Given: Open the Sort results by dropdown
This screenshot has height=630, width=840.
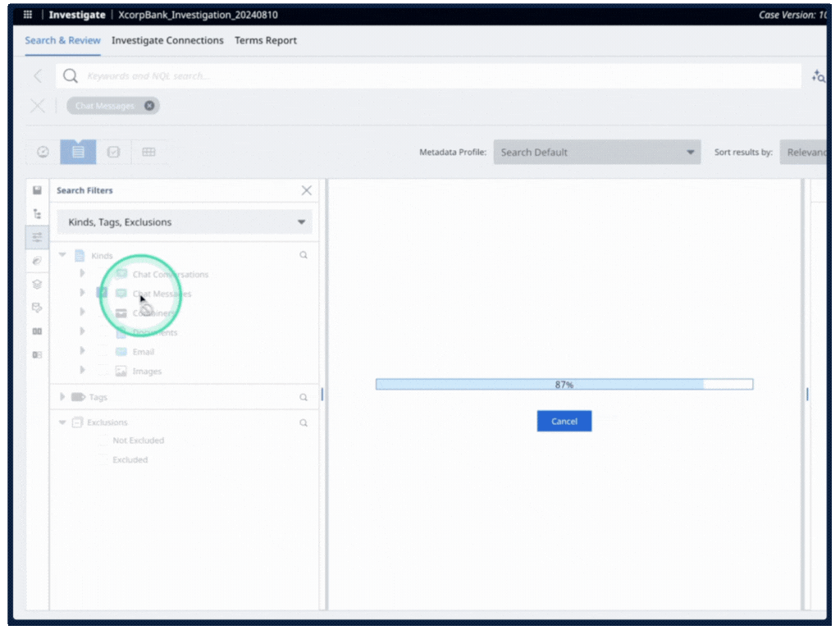Looking at the screenshot, I should pos(804,152).
